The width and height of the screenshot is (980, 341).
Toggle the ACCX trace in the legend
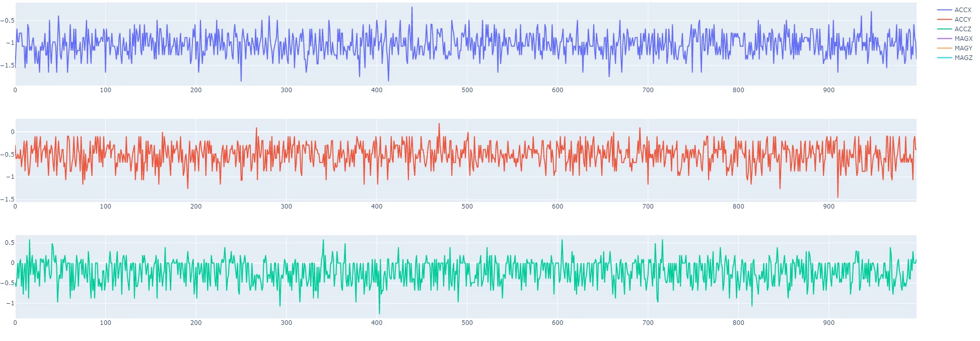(x=954, y=10)
